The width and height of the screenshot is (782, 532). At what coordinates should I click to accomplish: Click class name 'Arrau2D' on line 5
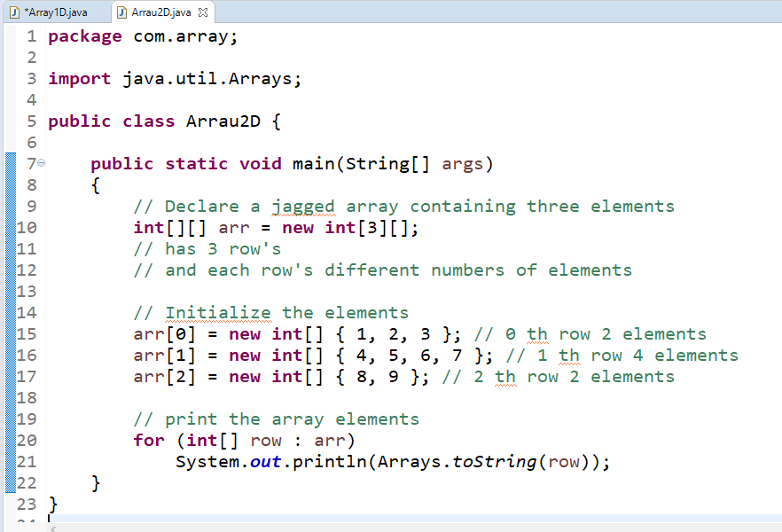(223, 121)
